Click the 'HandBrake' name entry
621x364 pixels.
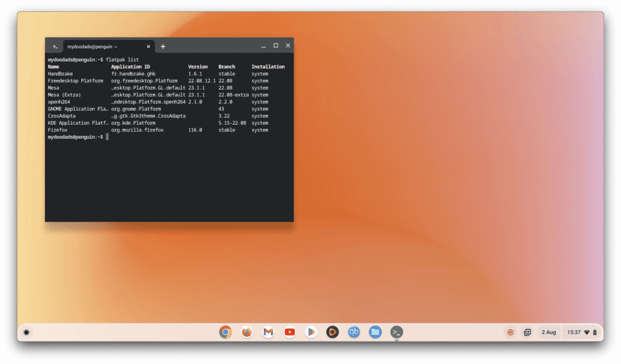tap(60, 74)
